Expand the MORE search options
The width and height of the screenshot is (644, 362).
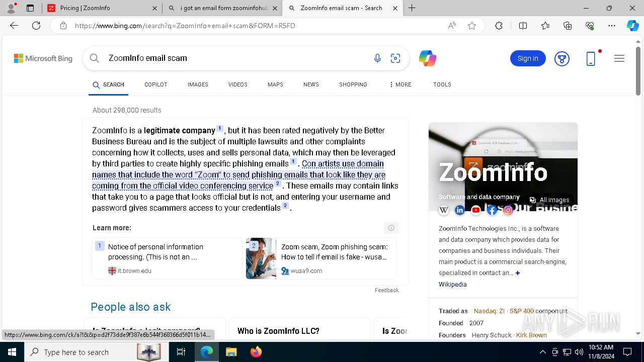(400, 84)
